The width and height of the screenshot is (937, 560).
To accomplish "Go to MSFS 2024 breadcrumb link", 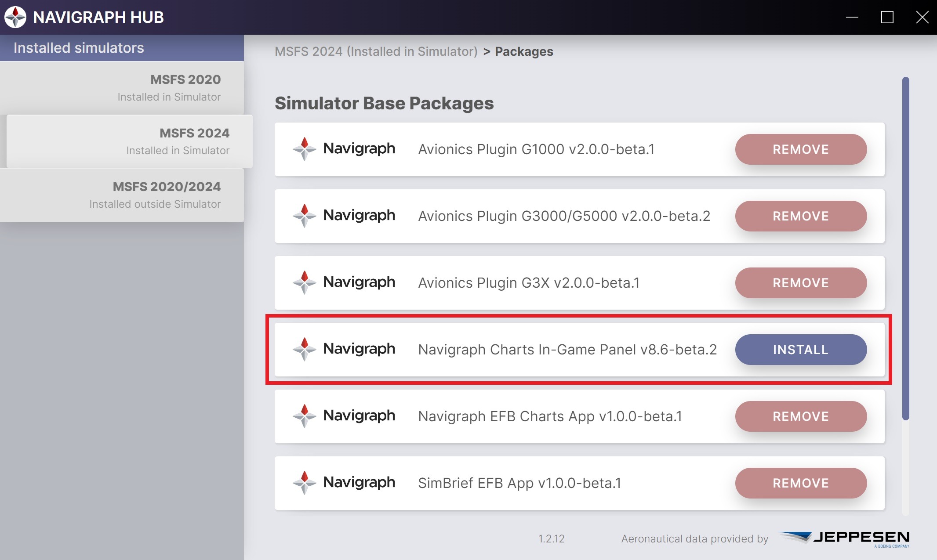I will (x=376, y=51).
